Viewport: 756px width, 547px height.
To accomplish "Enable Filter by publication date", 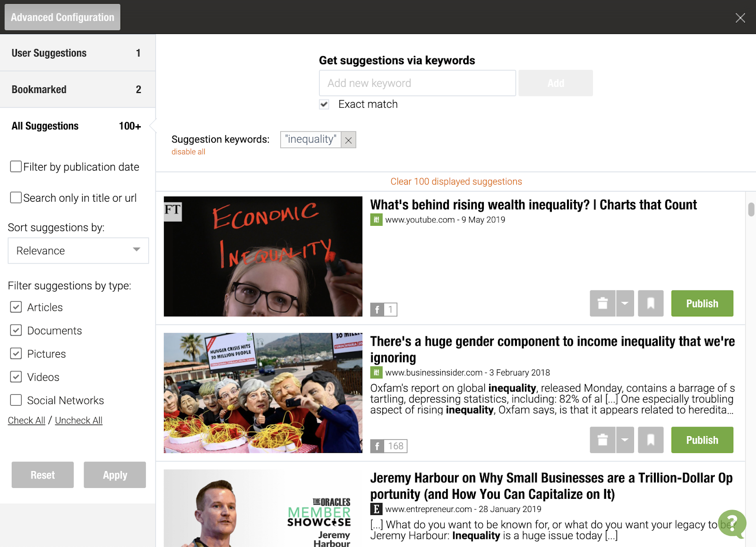I will tap(16, 166).
